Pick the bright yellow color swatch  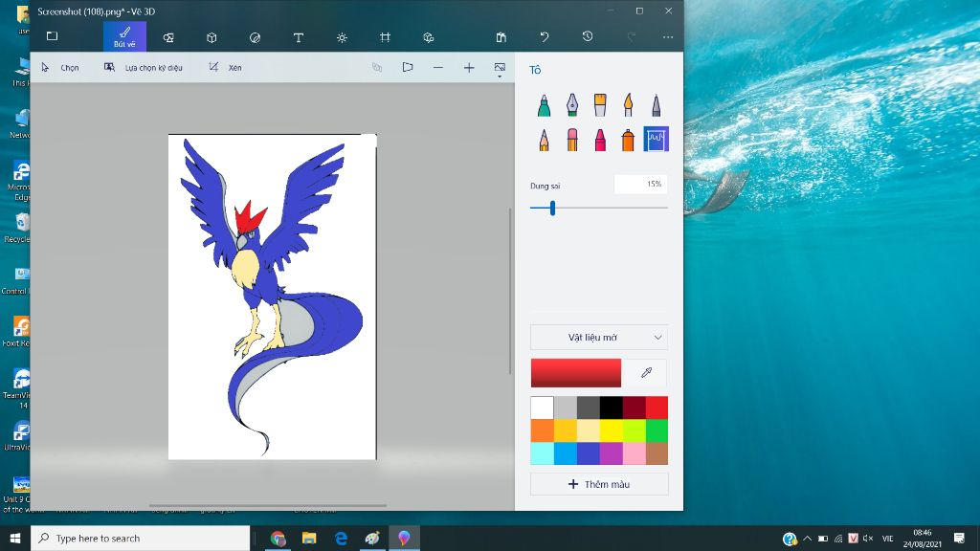[612, 430]
